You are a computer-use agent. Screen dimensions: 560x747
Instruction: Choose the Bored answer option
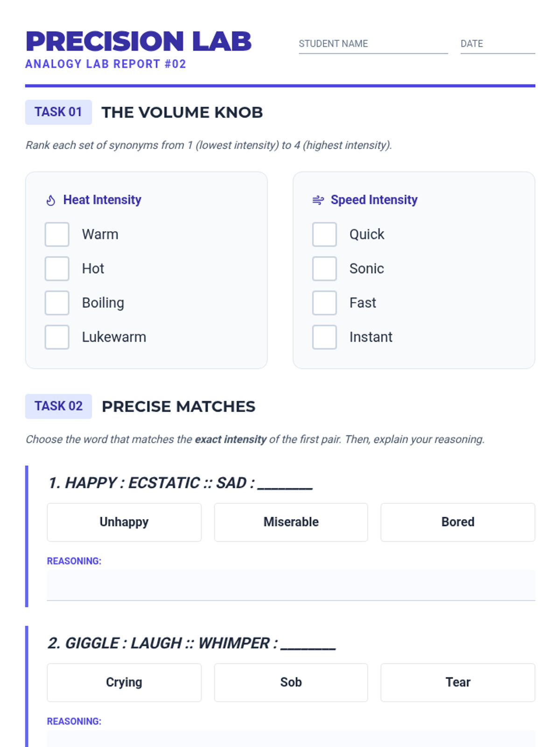pyautogui.click(x=458, y=522)
